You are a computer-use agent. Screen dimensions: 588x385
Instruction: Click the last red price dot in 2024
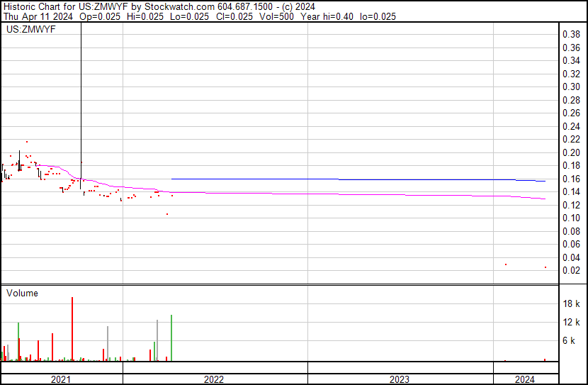pos(545,267)
